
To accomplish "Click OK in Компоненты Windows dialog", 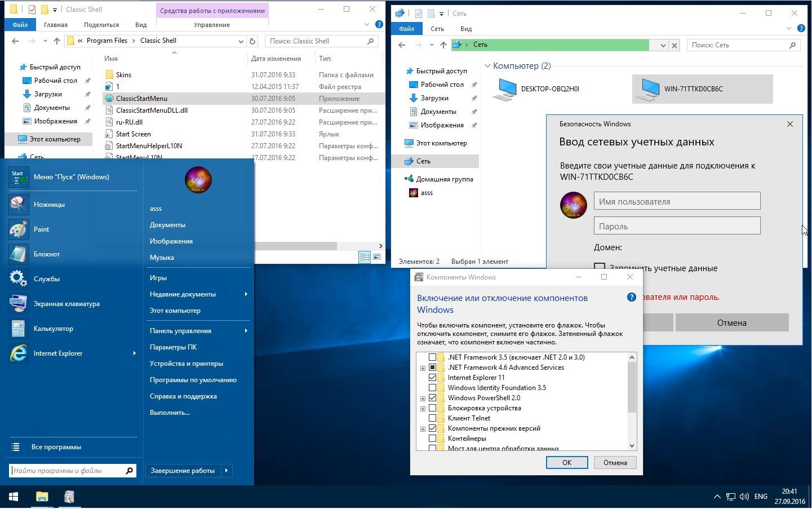I will click(x=567, y=462).
